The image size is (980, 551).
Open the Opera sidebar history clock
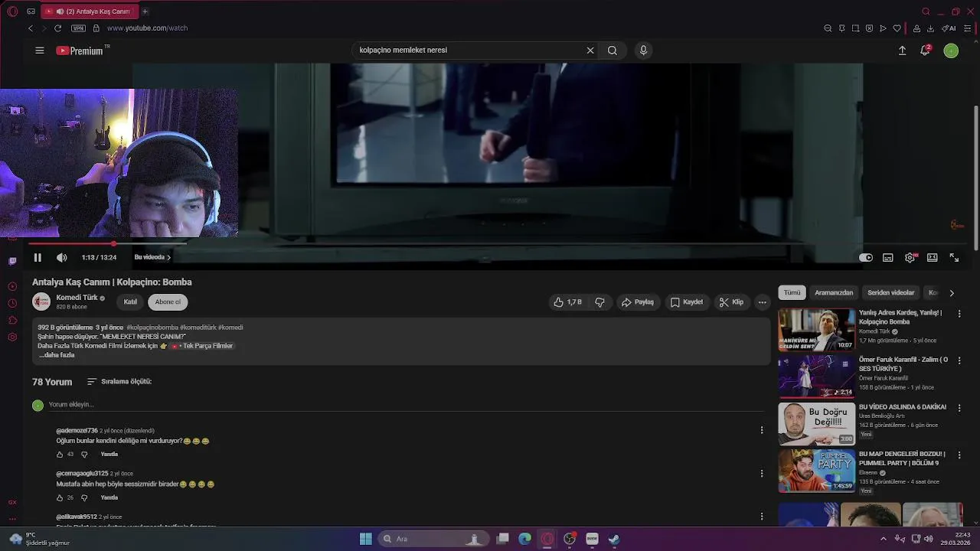point(12,303)
